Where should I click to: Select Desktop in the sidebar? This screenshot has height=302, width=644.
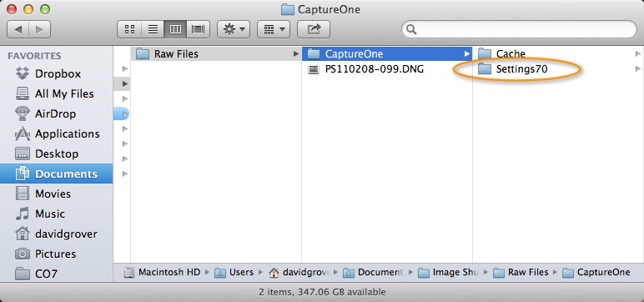(x=56, y=154)
